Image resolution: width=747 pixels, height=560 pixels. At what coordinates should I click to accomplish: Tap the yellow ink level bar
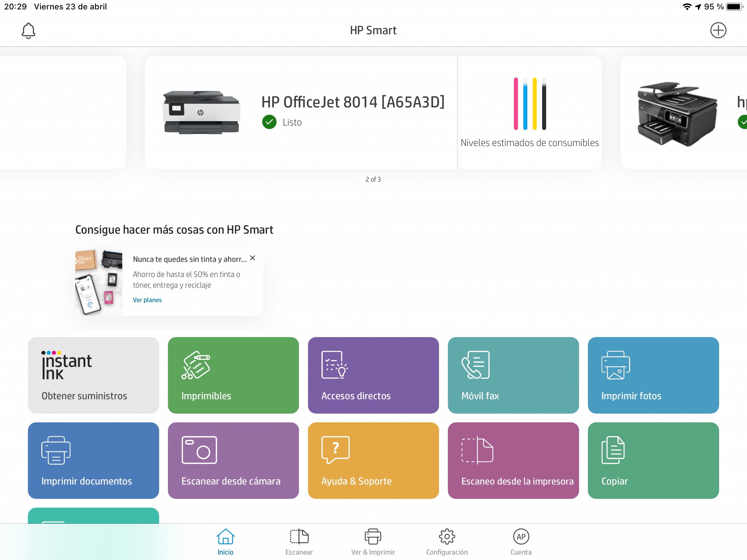coord(535,104)
